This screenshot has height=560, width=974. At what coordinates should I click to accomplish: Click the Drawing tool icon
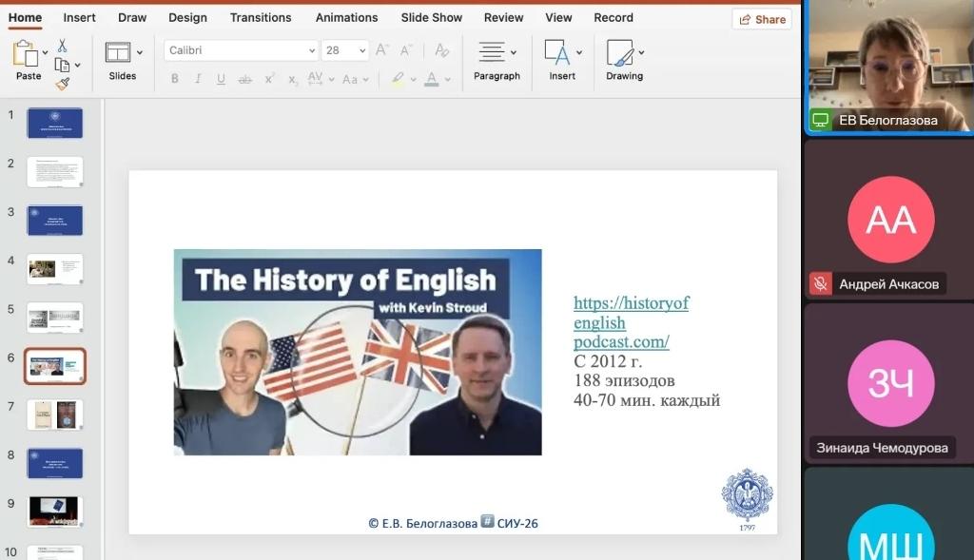[619, 52]
